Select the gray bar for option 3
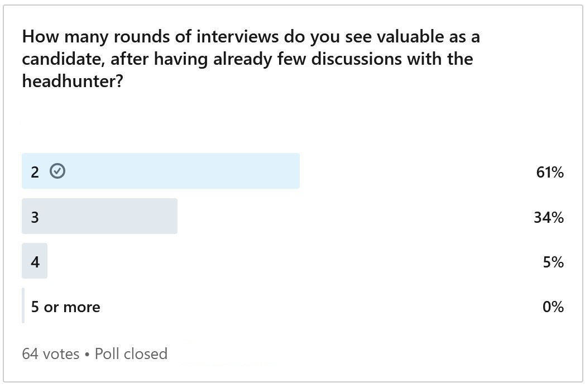The height and width of the screenshot is (392, 585). pyautogui.click(x=99, y=216)
